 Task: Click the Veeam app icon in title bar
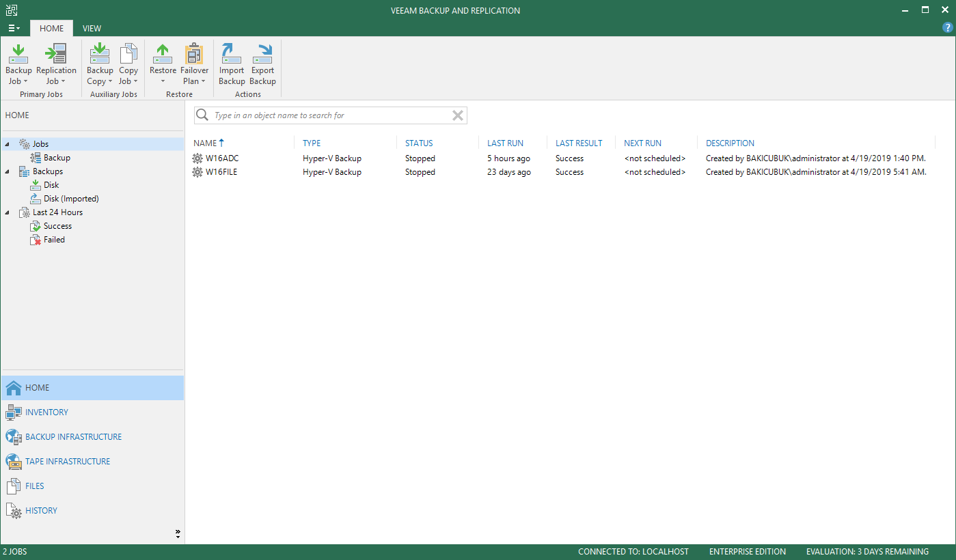11,10
